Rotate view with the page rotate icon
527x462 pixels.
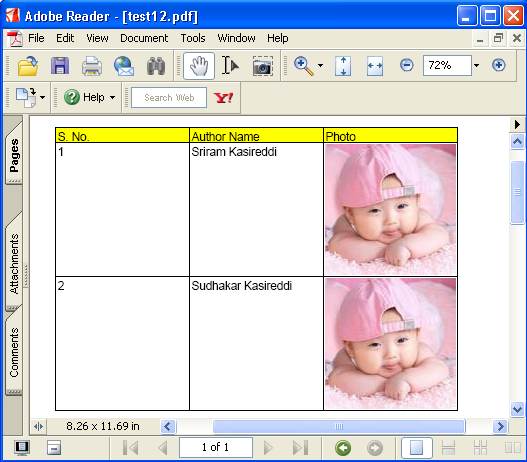[x=26, y=97]
